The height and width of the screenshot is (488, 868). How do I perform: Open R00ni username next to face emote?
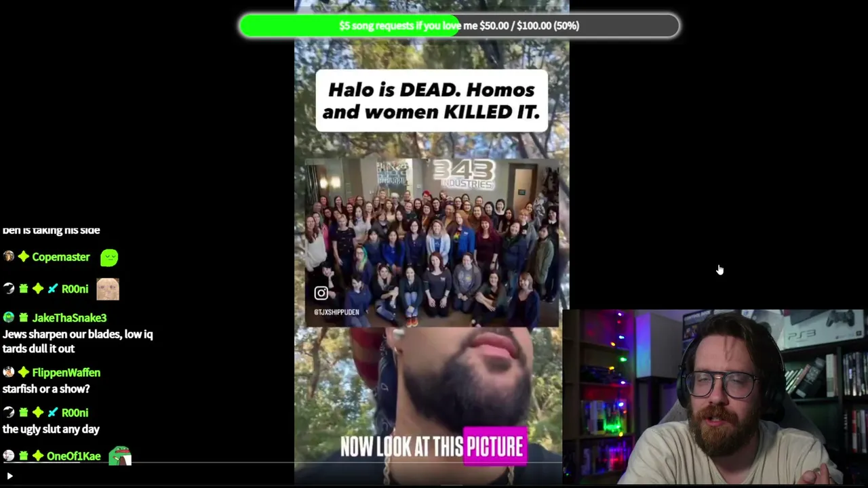click(75, 289)
